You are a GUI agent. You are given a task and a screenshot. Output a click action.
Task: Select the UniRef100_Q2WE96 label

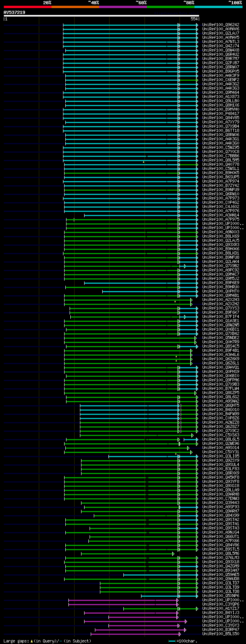[x=221, y=444]
